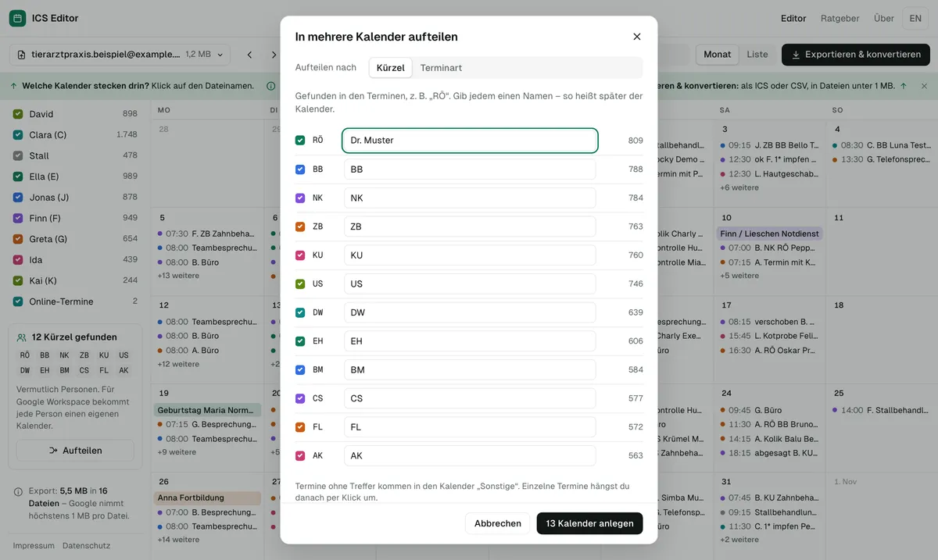The image size is (938, 560).
Task: Open the Ratgeber page
Action: 840,18
